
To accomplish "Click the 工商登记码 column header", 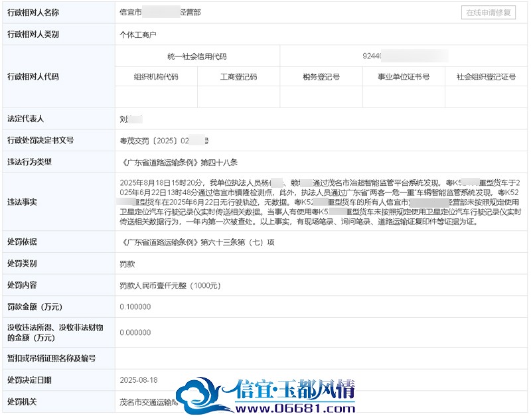I will 238,77.
